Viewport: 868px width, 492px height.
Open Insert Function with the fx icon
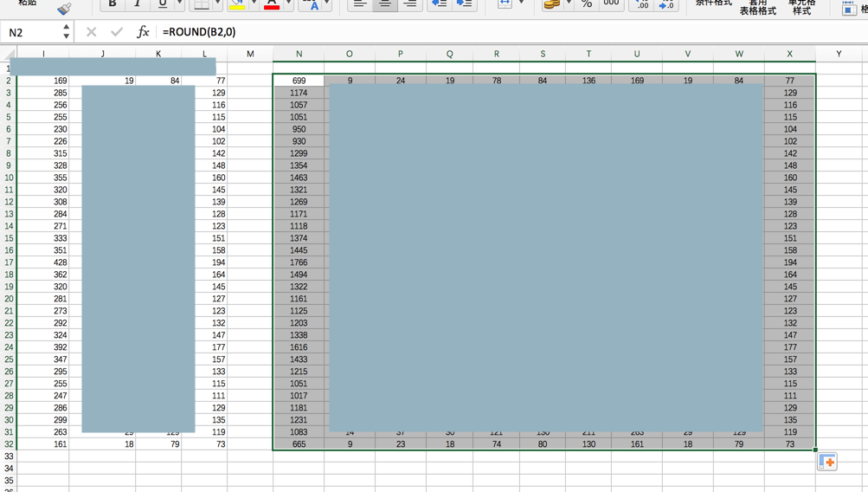pos(143,31)
